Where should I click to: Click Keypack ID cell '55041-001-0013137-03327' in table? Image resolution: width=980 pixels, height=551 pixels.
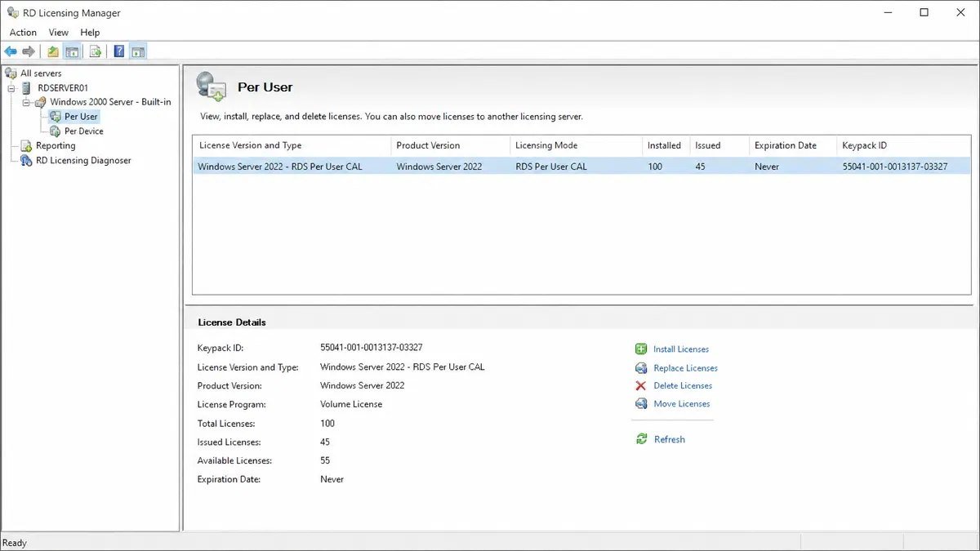(x=895, y=167)
